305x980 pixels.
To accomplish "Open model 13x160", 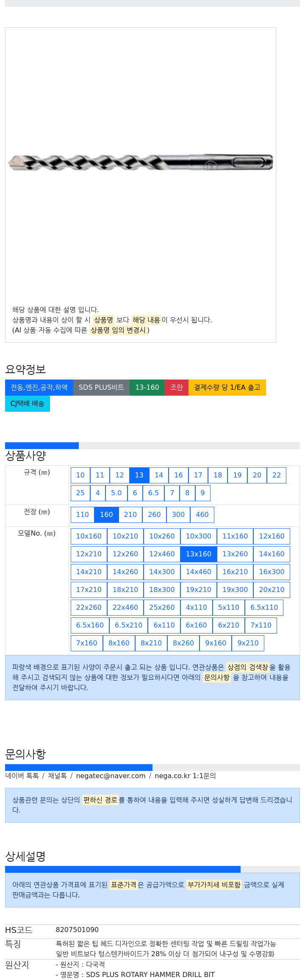I will [199, 554].
